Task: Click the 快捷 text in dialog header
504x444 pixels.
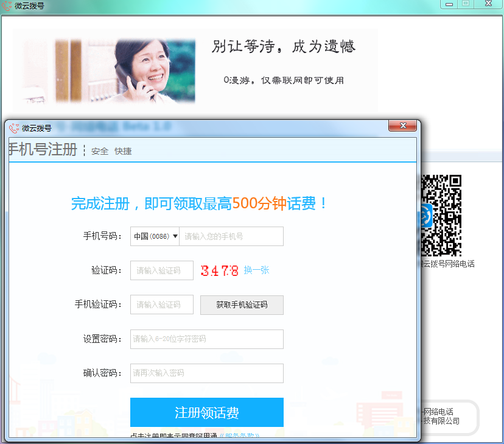Action: (x=123, y=151)
